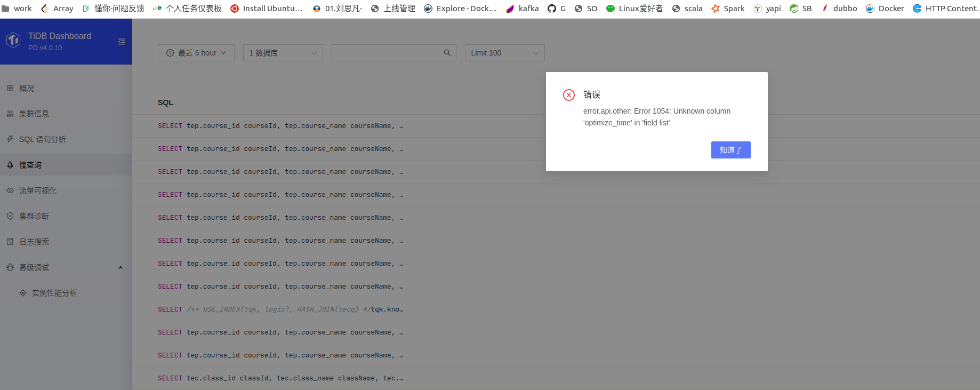
Task: Click the TiDB Dashboard logo
Action: point(13,39)
